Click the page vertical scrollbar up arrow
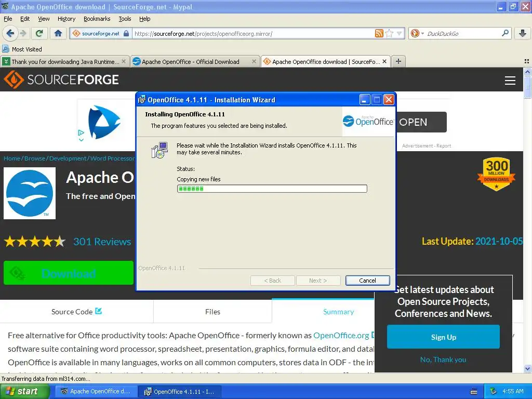The height and width of the screenshot is (399, 532). (527, 72)
